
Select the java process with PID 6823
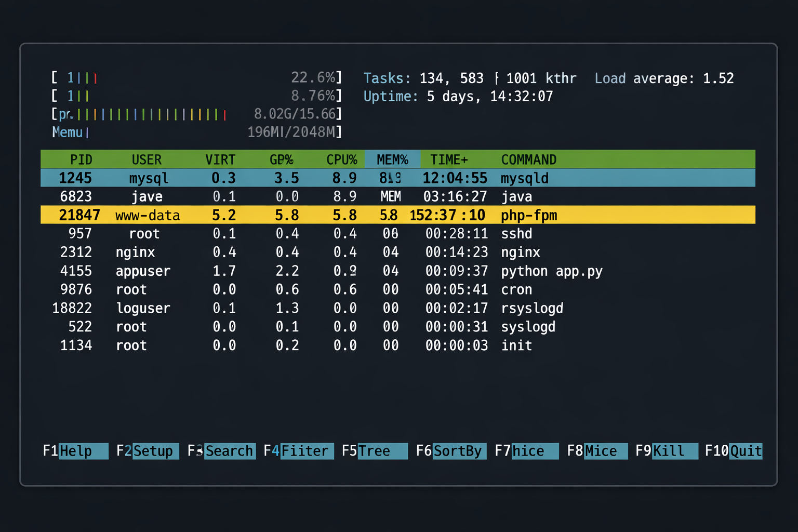point(397,196)
